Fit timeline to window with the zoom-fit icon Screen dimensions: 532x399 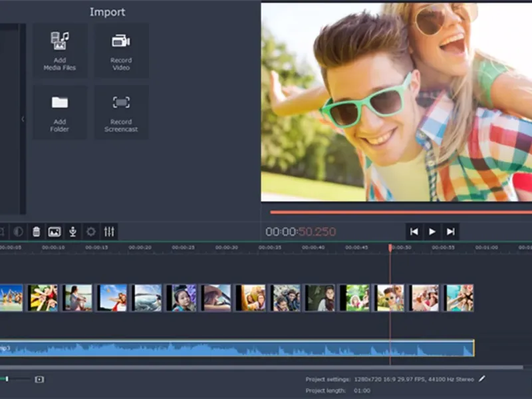[39, 379]
